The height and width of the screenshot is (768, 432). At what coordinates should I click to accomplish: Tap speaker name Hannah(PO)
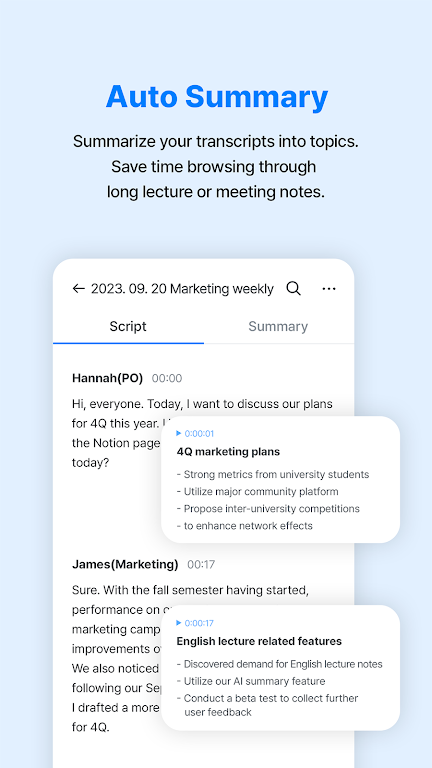pos(107,378)
